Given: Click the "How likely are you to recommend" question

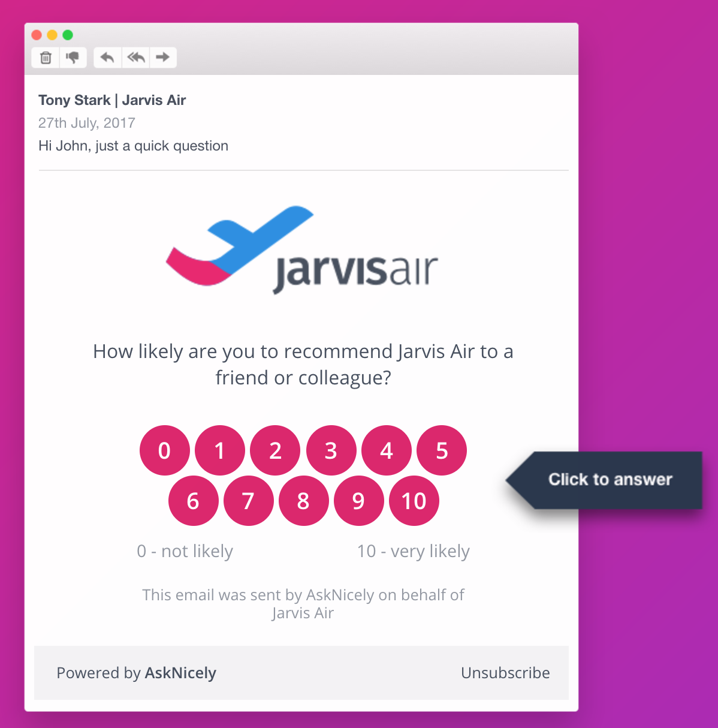Looking at the screenshot, I should tap(303, 364).
